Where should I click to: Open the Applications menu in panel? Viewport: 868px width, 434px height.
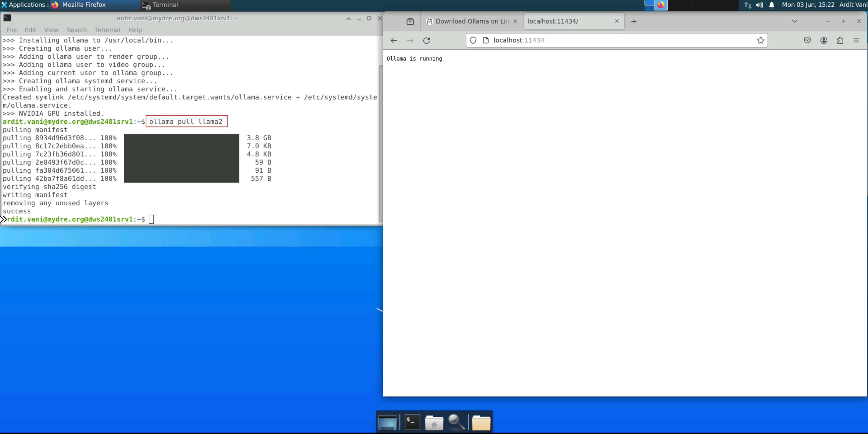(24, 5)
